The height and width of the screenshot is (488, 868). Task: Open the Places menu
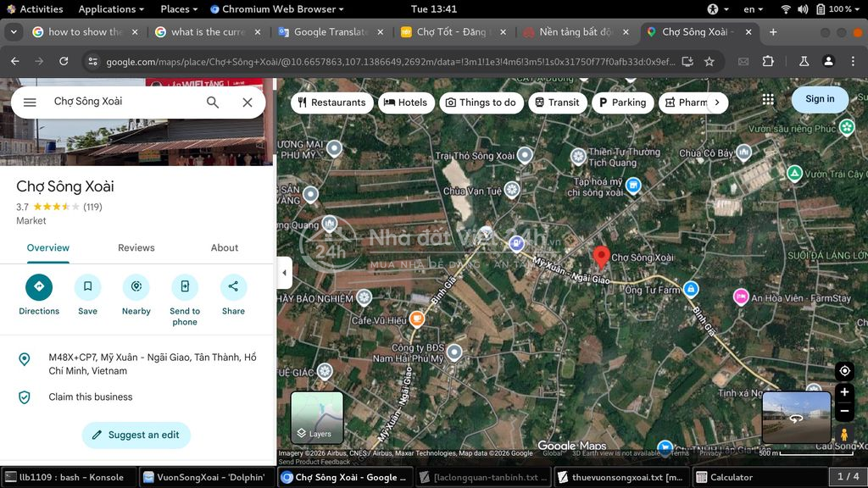click(179, 8)
